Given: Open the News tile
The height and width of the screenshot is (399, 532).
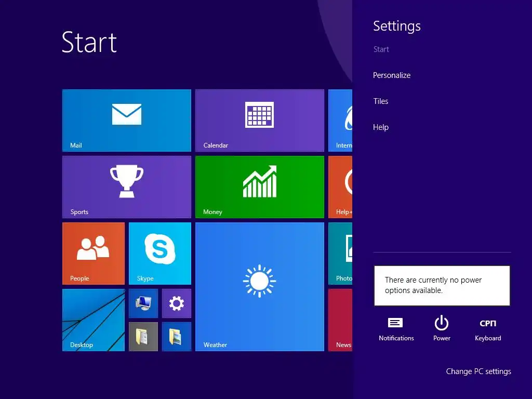Looking at the screenshot, I should coord(340,320).
